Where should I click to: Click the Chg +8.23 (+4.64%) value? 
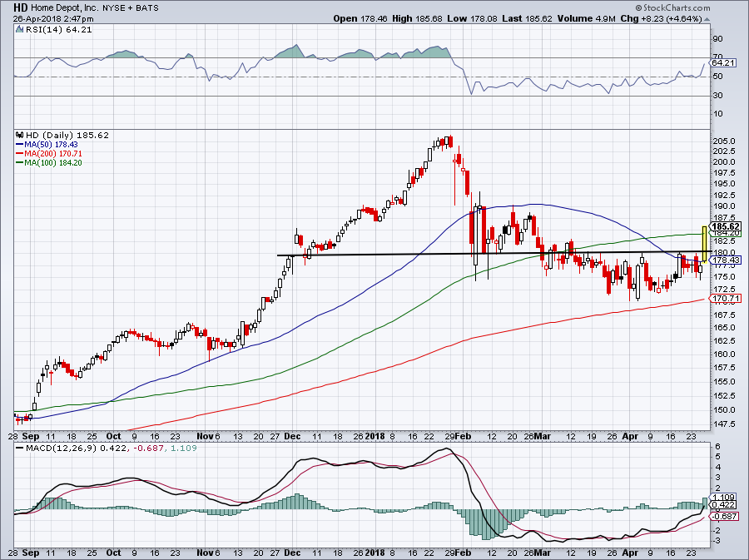[x=661, y=18]
